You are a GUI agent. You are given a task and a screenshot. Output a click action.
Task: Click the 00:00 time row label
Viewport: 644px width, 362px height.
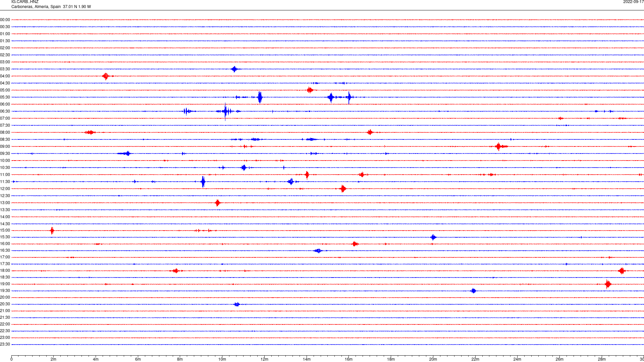[5, 20]
